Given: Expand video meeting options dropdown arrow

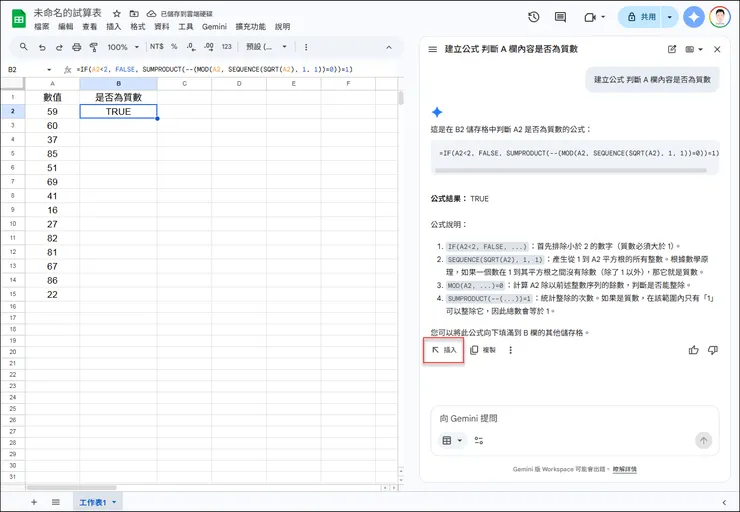Looking at the screenshot, I should pos(603,17).
